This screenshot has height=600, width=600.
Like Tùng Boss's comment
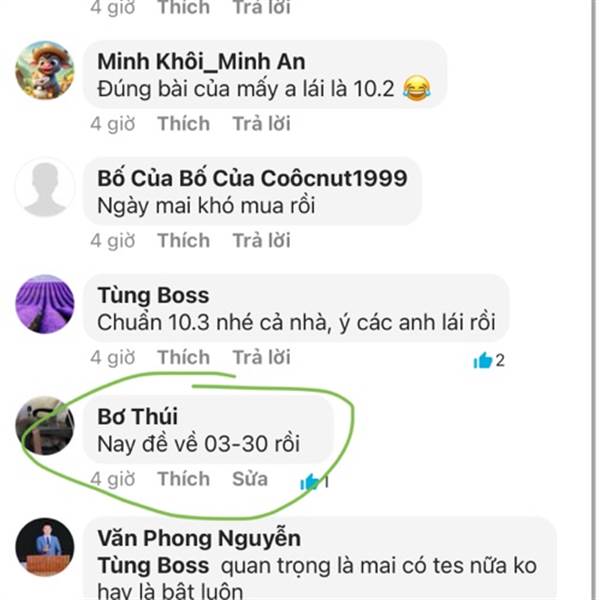click(x=184, y=357)
